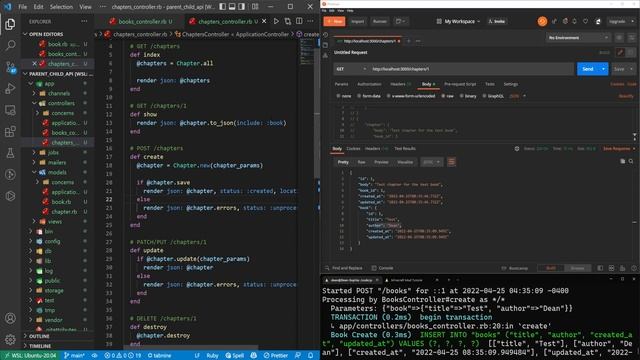Screen dimensions: 640x360
Task: Click the Postman sync status icon
Action: pos(542,21)
